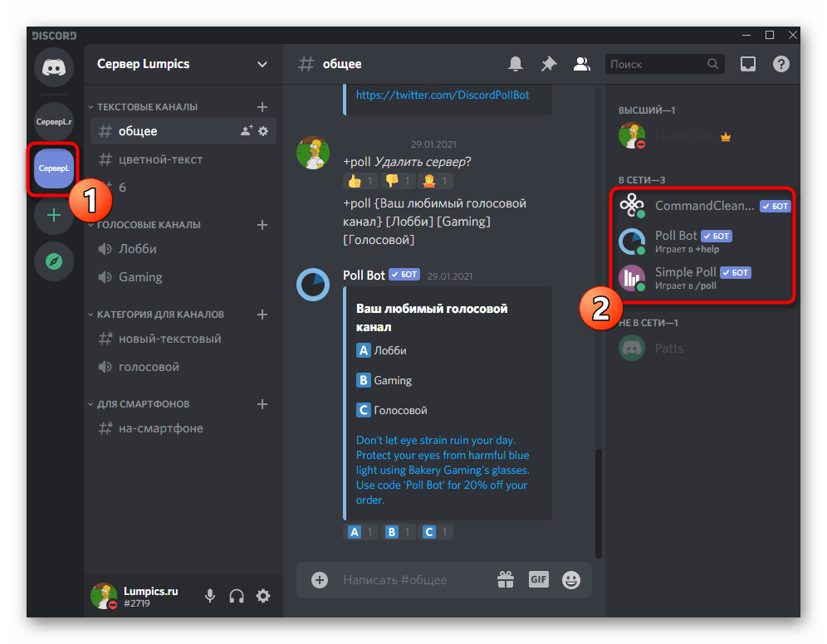Collapse Голосовые каналы category
The image size is (827, 644).
145,225
